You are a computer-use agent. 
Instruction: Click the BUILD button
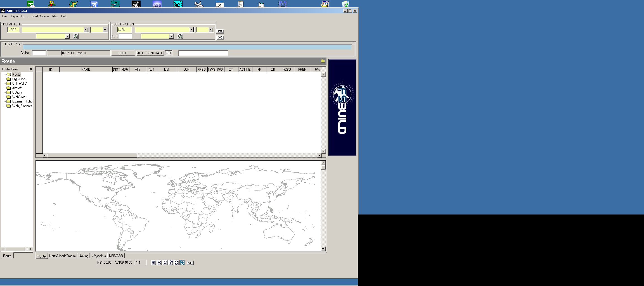[x=123, y=53]
